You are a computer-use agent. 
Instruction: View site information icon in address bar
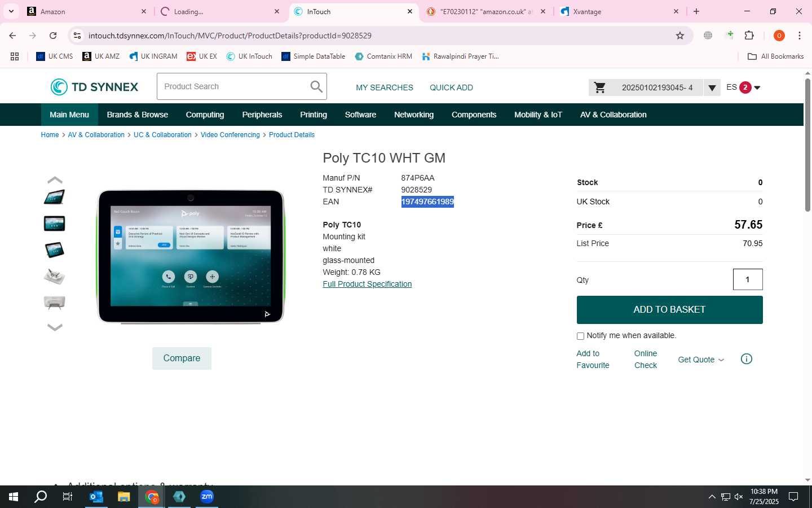[x=77, y=36]
